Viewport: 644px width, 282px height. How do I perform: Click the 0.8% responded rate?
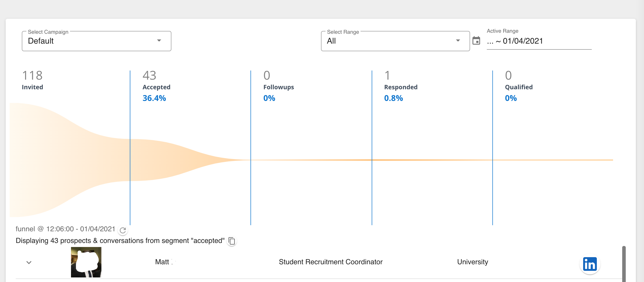point(393,98)
